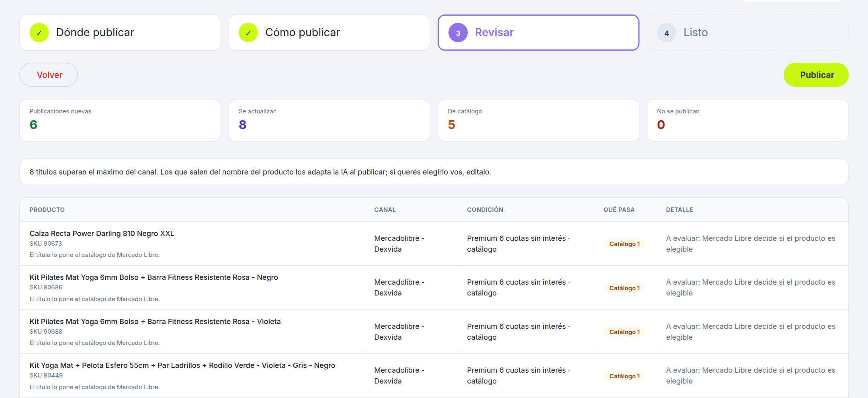Click the QUÉ PASA column header

point(619,210)
